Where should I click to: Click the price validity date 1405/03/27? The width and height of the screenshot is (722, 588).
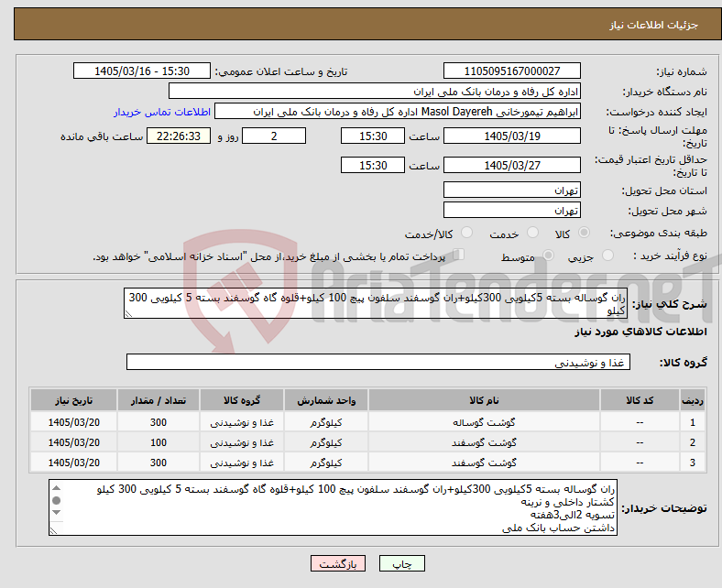(511, 165)
